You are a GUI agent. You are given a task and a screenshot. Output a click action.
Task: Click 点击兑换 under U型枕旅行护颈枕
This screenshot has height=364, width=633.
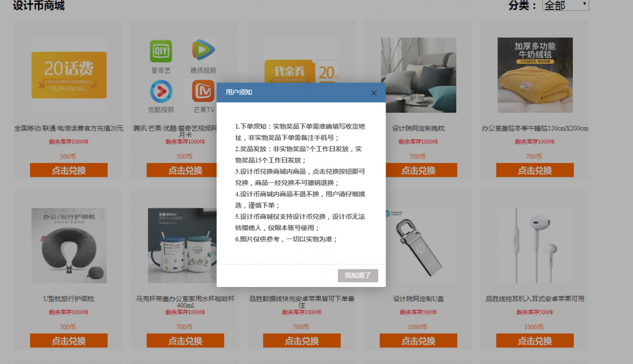pyautogui.click(x=69, y=341)
